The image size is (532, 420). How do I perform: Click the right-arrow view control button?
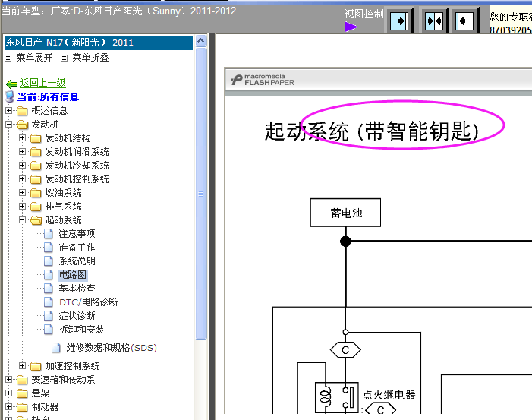click(399, 21)
